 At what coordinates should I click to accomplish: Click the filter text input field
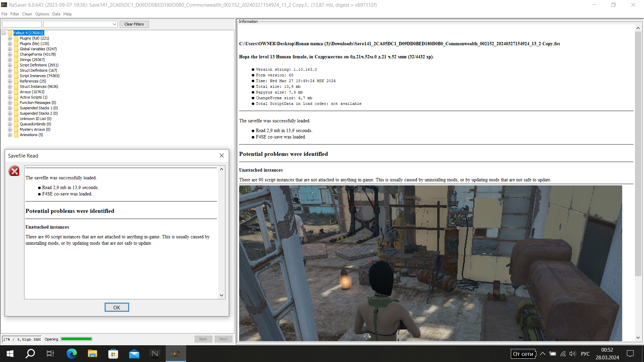click(22, 24)
